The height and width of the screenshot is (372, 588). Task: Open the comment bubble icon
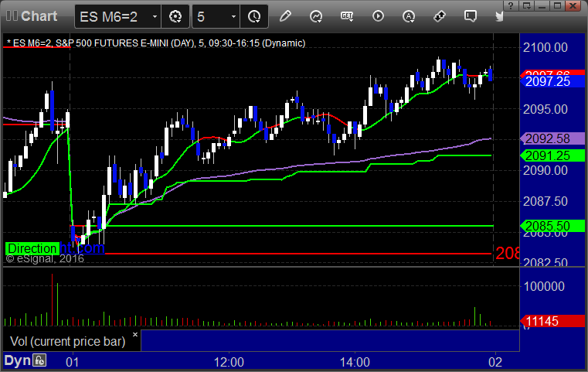pyautogui.click(x=471, y=16)
